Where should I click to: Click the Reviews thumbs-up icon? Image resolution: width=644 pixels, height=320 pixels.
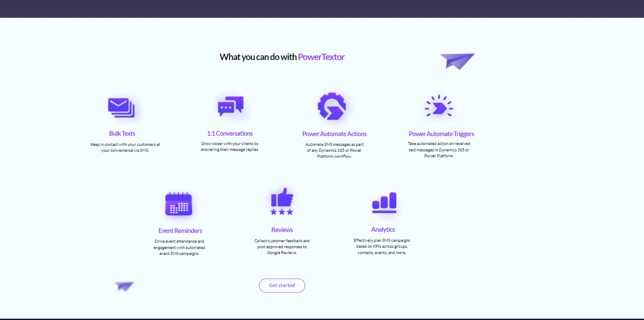[282, 201]
